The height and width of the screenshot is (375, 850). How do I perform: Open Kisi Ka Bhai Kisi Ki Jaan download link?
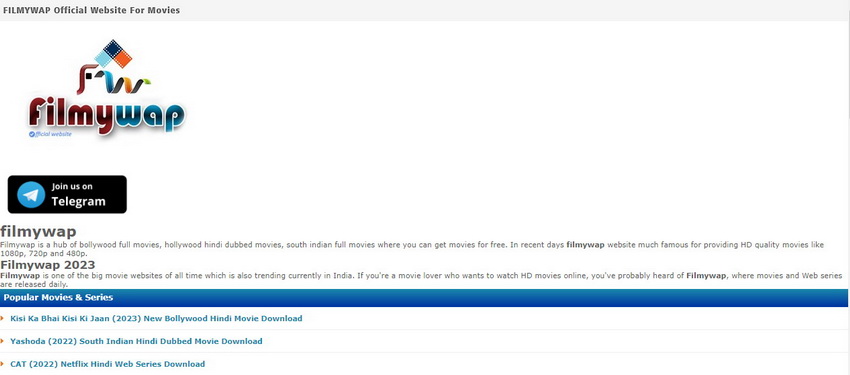point(156,319)
